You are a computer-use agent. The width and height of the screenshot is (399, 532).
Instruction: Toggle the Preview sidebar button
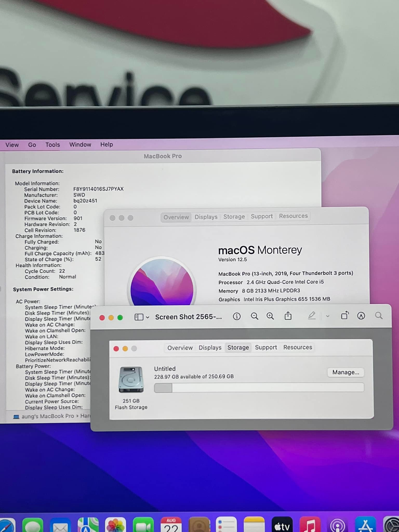(x=139, y=317)
